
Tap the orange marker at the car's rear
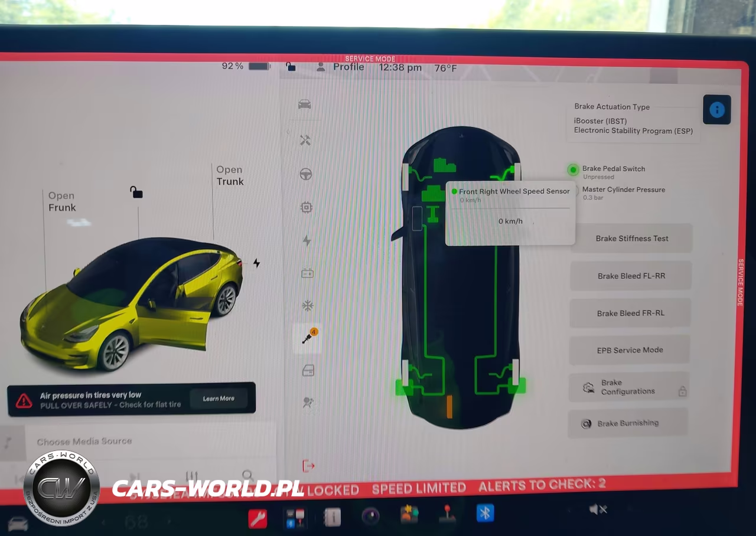pos(449,407)
